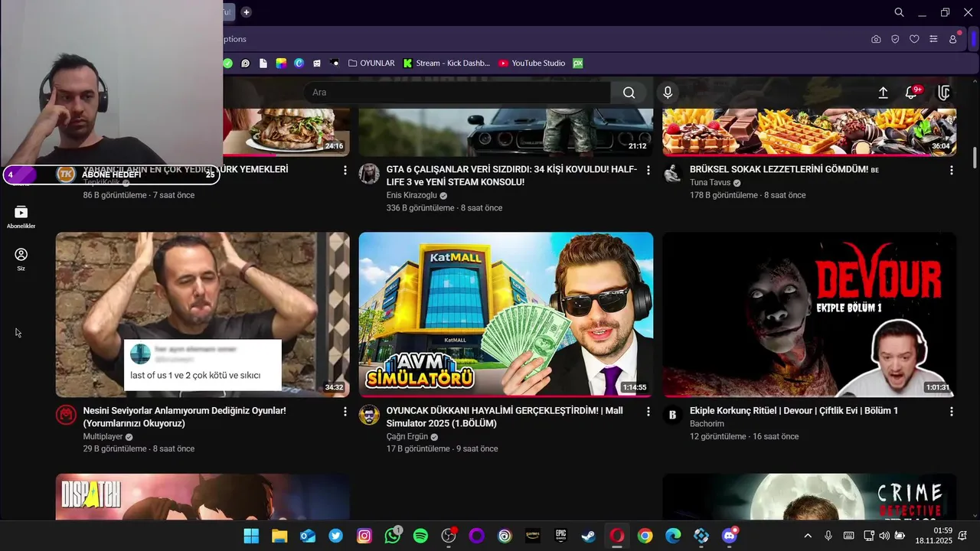Open Amazon Games from the taskbar
This screenshot has width=980, height=551.
[533, 536]
